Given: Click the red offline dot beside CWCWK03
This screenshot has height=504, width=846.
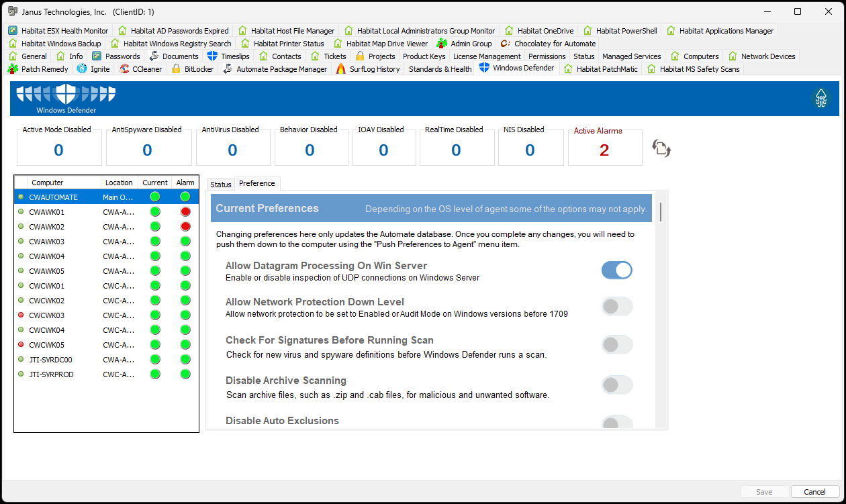Looking at the screenshot, I should 21,315.
